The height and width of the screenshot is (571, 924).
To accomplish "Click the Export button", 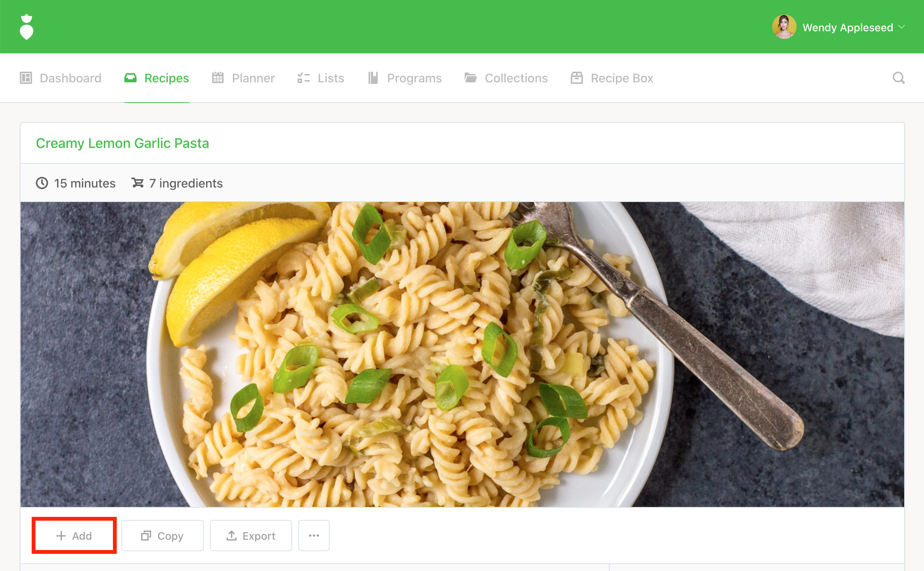I will 251,536.
